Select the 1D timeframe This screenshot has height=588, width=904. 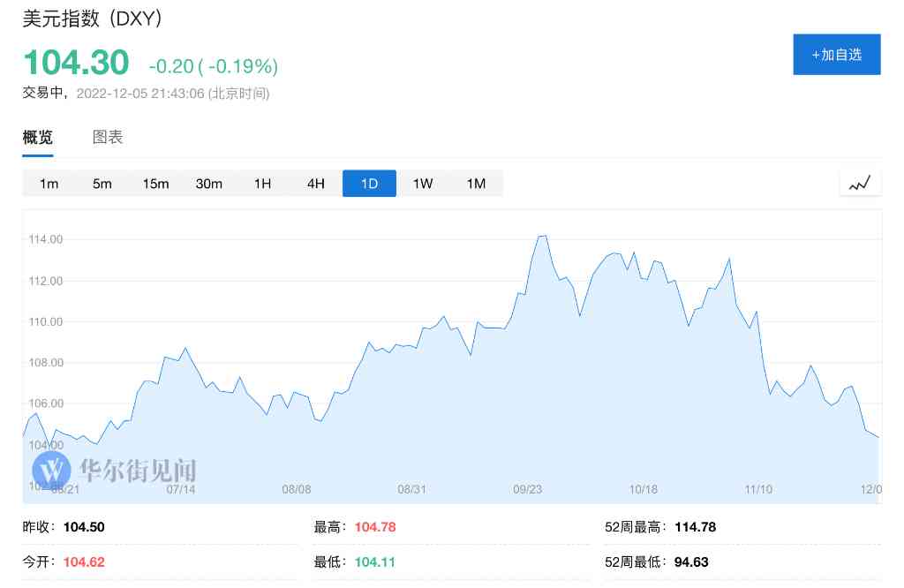point(369,183)
